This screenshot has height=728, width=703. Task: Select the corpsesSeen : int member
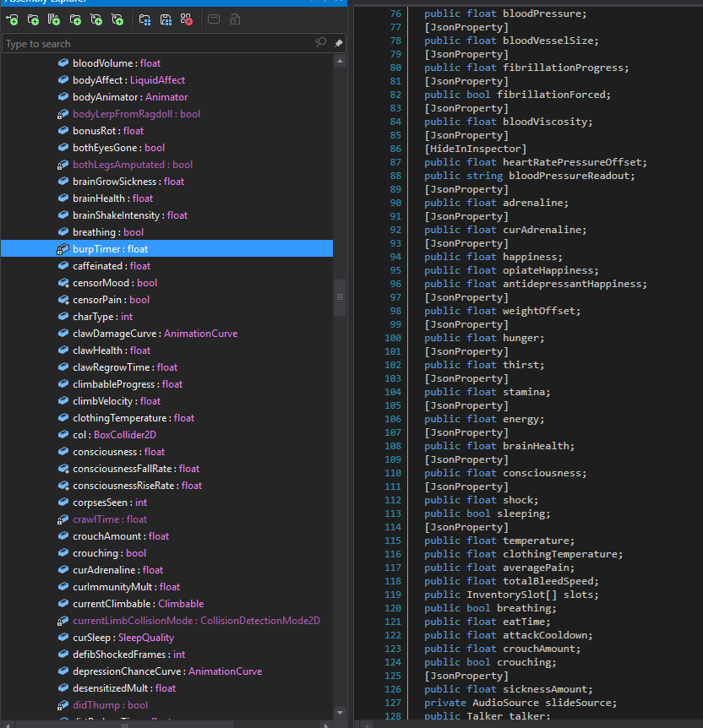pyautogui.click(x=110, y=503)
